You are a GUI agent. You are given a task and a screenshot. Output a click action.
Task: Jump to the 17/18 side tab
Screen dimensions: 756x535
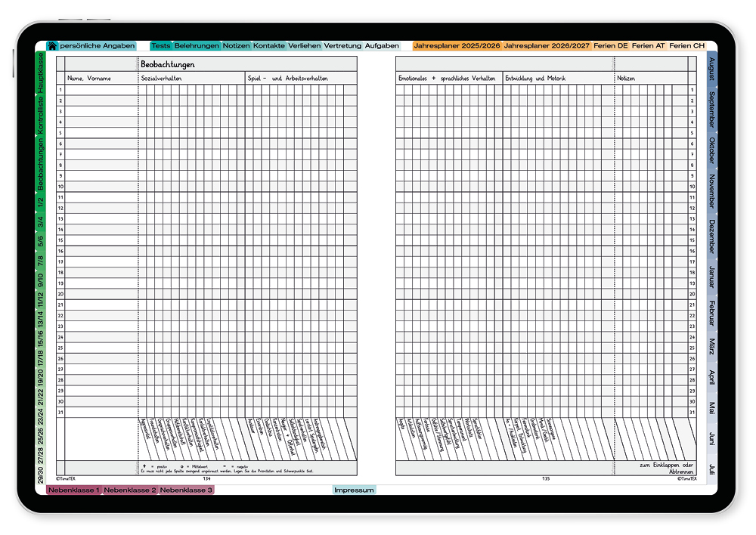coord(41,359)
